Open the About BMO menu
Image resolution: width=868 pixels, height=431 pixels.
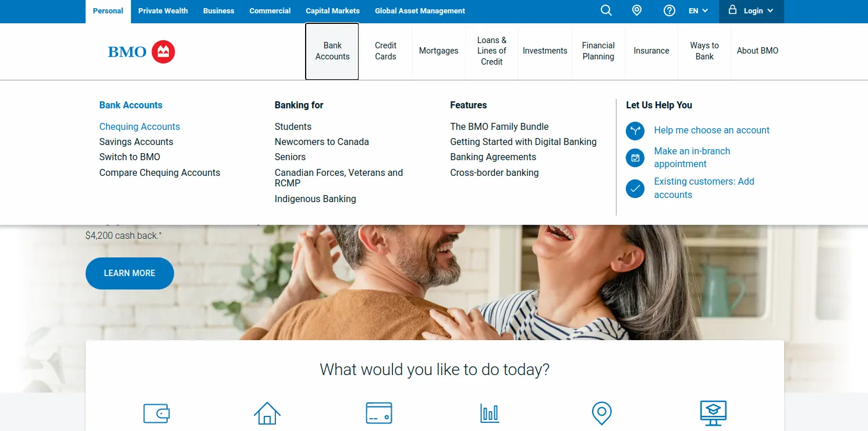(757, 51)
